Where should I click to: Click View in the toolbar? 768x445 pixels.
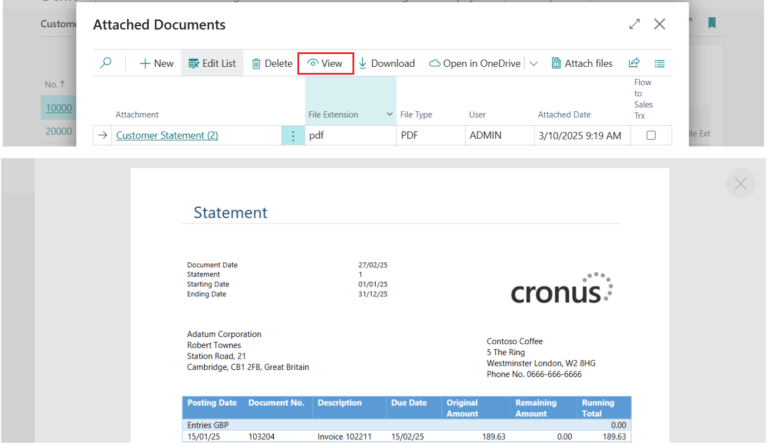(325, 63)
